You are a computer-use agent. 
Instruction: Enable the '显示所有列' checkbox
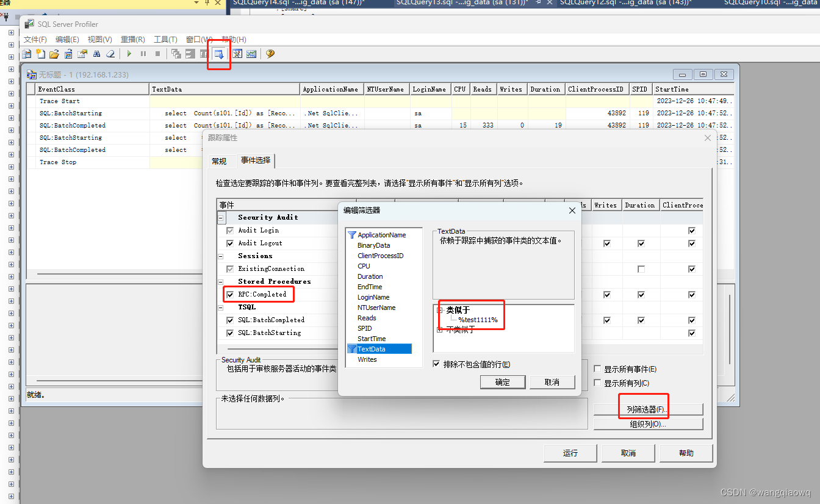(x=598, y=383)
